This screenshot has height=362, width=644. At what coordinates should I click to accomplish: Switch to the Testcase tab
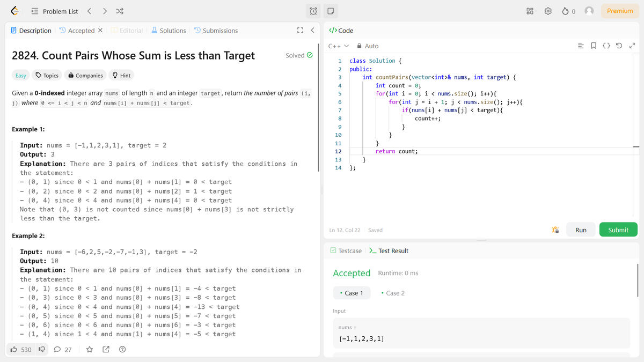pos(346,250)
